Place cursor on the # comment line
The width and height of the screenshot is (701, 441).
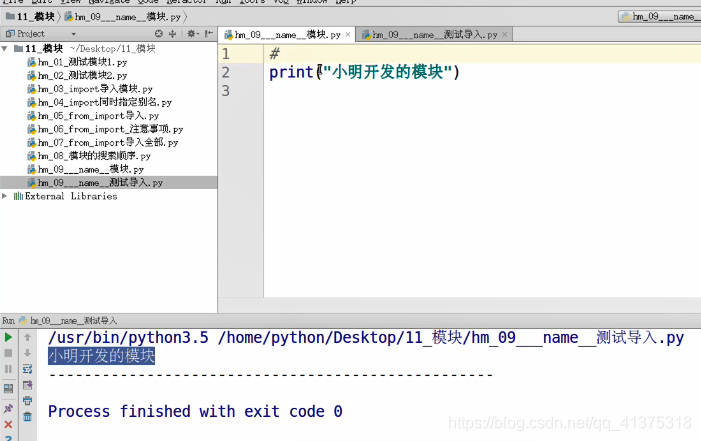point(274,54)
